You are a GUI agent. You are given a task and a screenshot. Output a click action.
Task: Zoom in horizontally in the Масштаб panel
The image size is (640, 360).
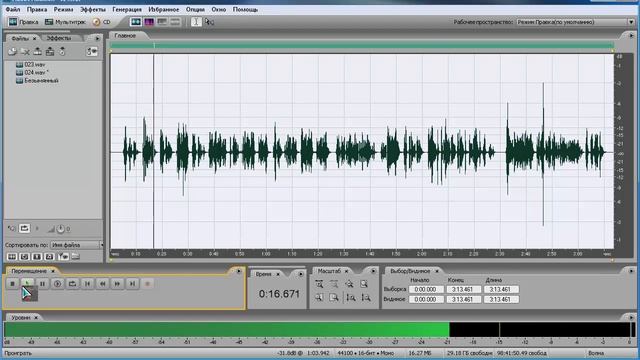pyautogui.click(x=319, y=284)
